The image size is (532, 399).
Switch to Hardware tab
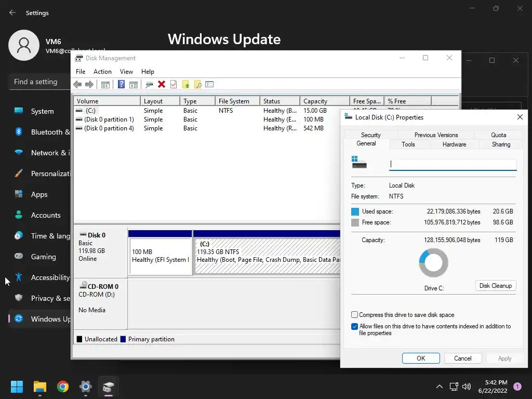click(x=454, y=144)
